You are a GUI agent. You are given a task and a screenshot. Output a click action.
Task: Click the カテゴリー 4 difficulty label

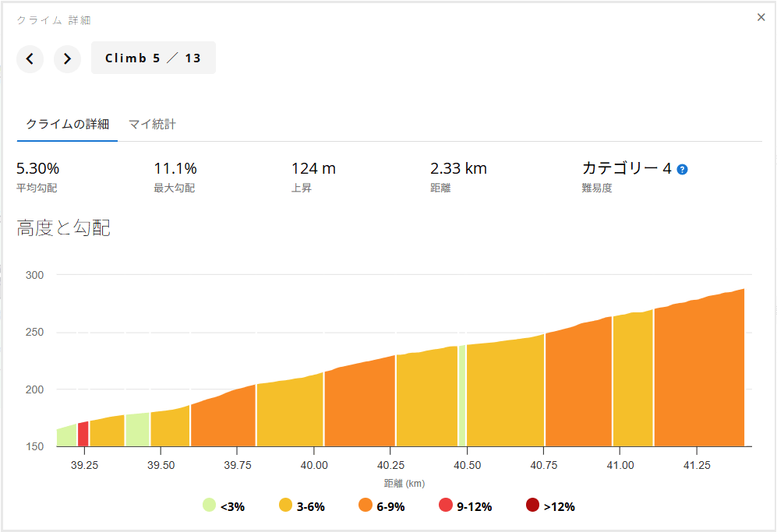tap(627, 168)
